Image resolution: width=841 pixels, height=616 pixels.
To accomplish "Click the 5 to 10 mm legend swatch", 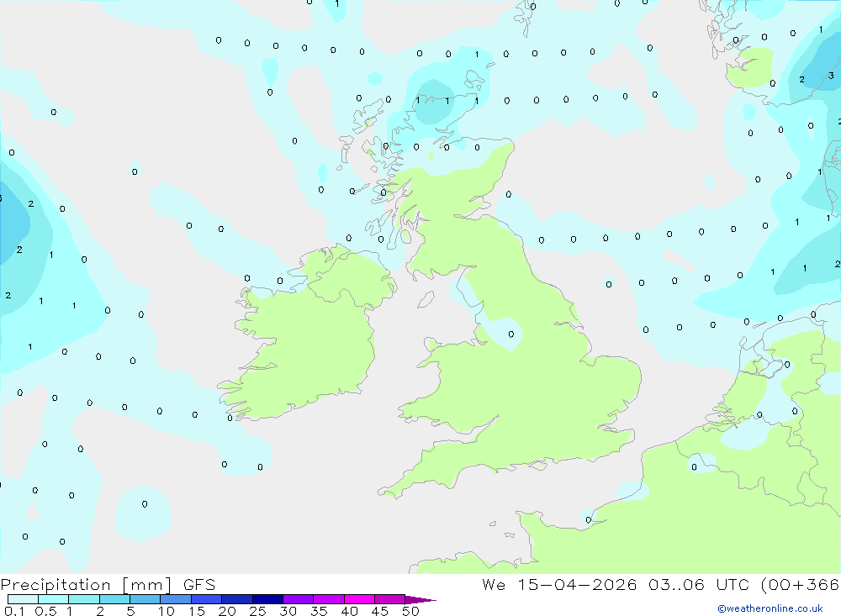I will coord(145,599).
